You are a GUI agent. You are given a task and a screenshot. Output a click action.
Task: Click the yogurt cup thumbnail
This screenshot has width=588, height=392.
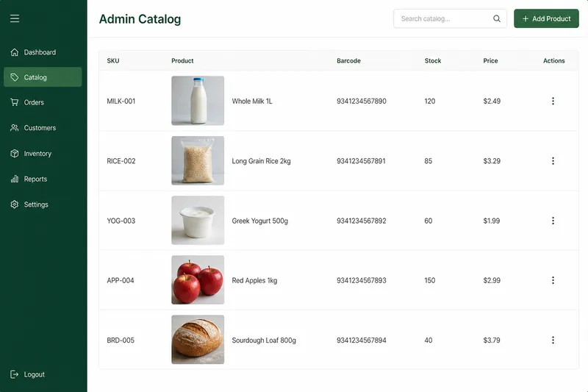[x=198, y=220]
